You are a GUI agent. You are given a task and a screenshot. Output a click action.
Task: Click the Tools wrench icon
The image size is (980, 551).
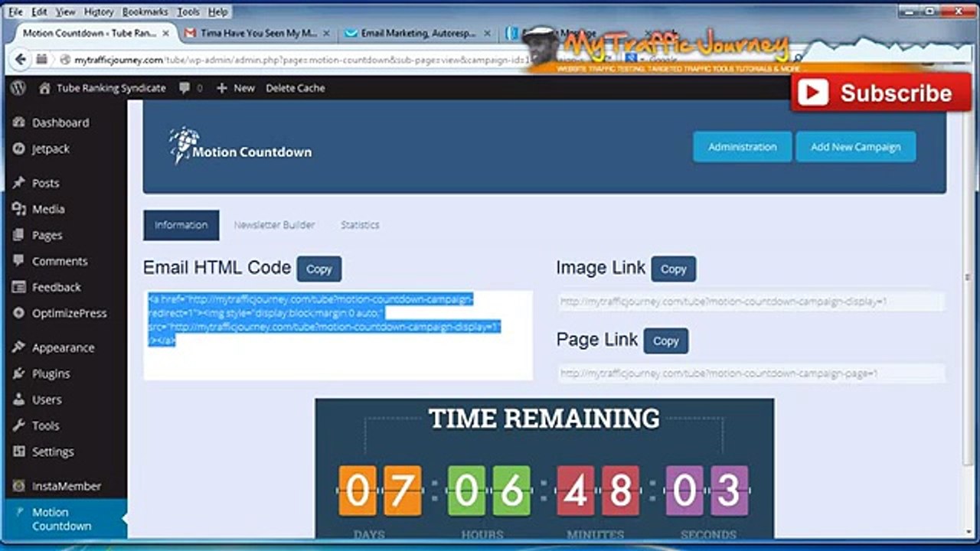pos(19,425)
